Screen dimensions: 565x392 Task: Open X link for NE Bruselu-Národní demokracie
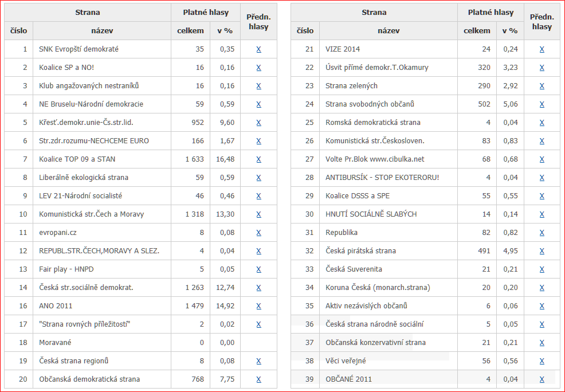click(x=258, y=104)
